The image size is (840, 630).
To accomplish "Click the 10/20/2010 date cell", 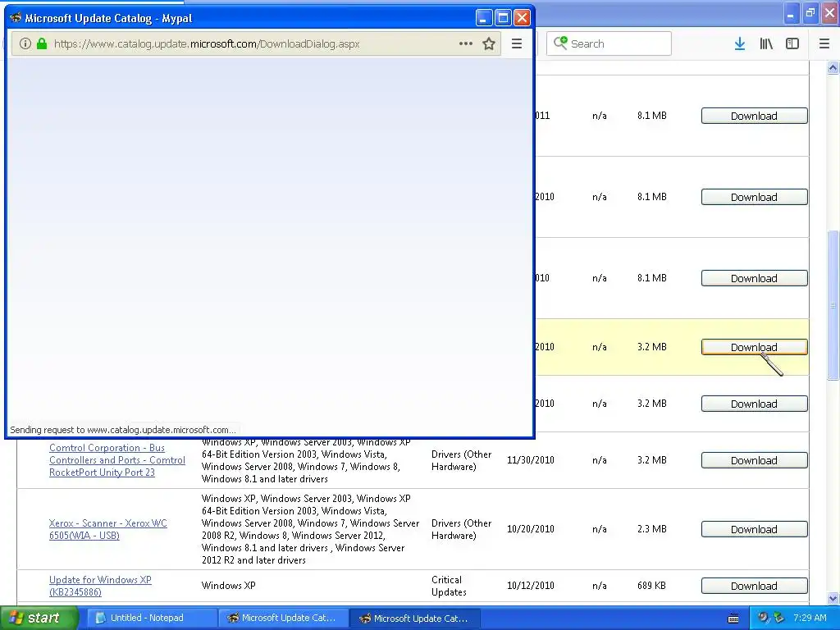I will pos(531,529).
